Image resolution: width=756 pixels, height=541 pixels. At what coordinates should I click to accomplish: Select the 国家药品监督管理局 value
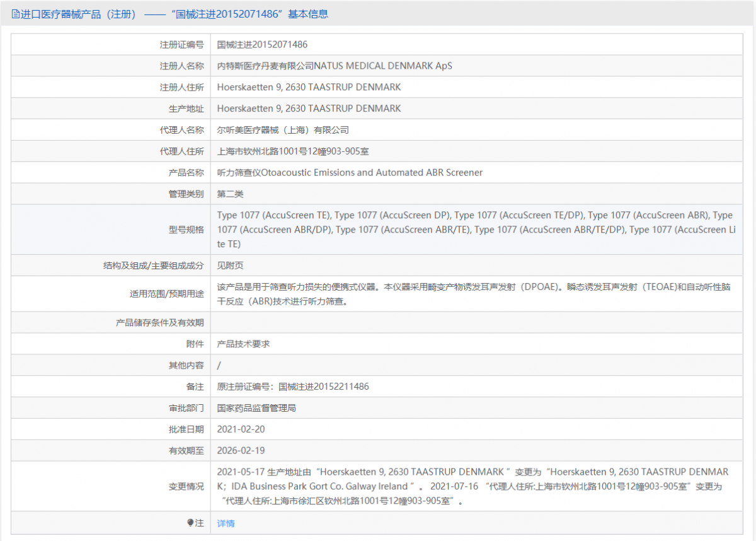(256, 408)
